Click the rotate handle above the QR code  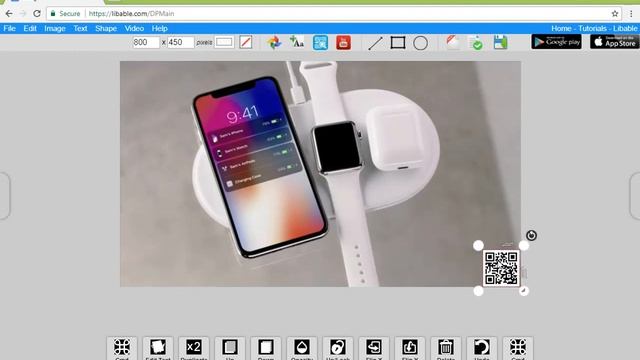click(531, 236)
